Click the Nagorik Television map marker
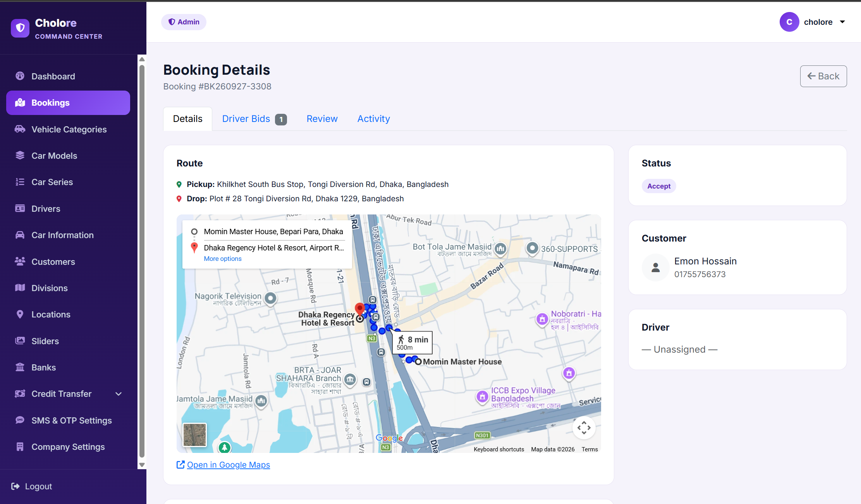 click(x=271, y=298)
